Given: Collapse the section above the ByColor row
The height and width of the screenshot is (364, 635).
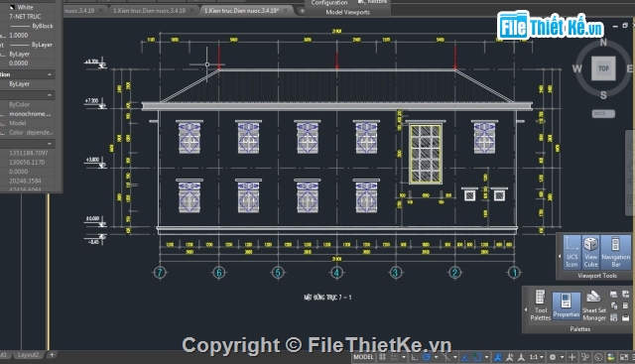Looking at the screenshot, I should pos(50,95).
